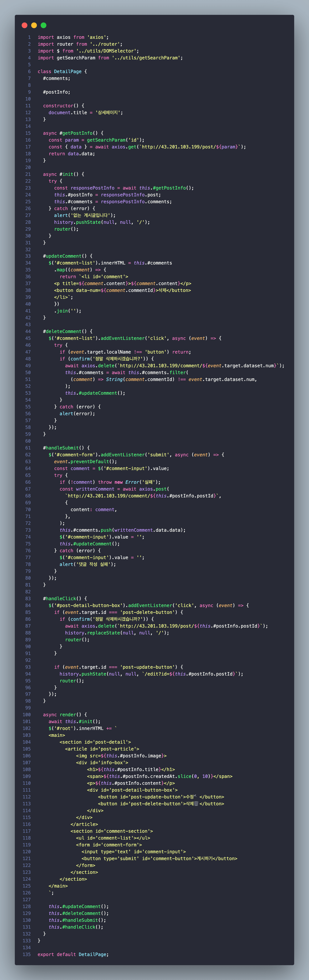The width and height of the screenshot is (309, 980).
Task: Click line number 1 in the gutter
Action: (x=29, y=37)
